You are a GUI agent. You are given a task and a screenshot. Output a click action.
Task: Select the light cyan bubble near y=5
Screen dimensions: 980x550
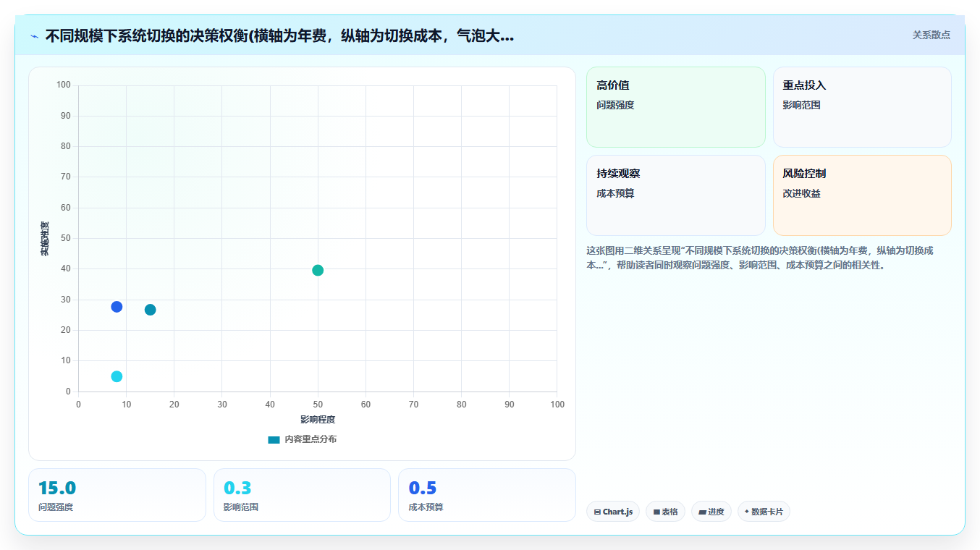coord(117,376)
